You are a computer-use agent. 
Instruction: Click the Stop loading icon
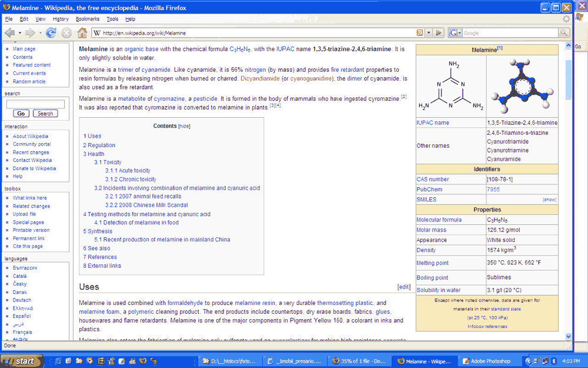coord(66,33)
